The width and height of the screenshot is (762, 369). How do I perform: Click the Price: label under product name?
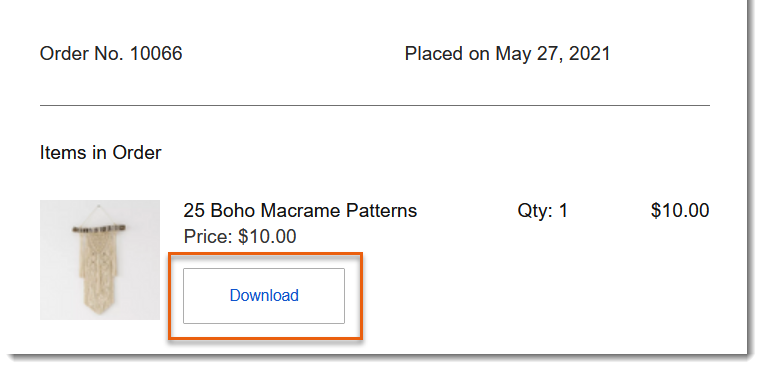coord(208,237)
